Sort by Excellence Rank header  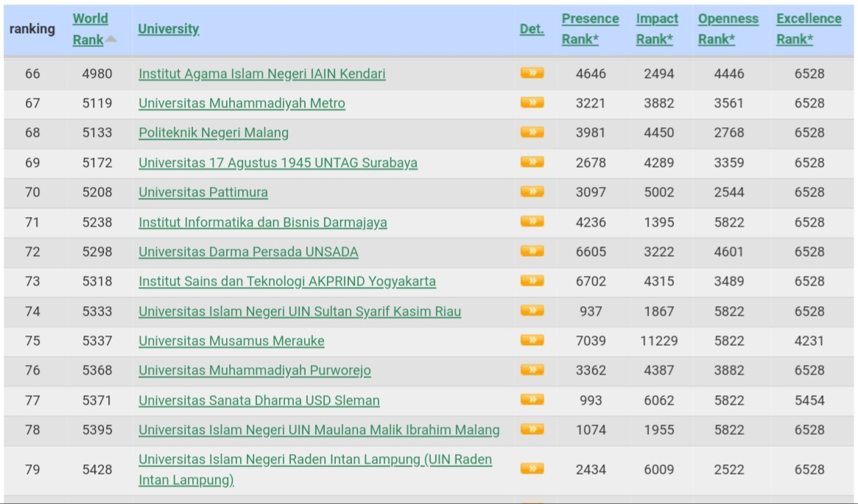[x=808, y=29]
